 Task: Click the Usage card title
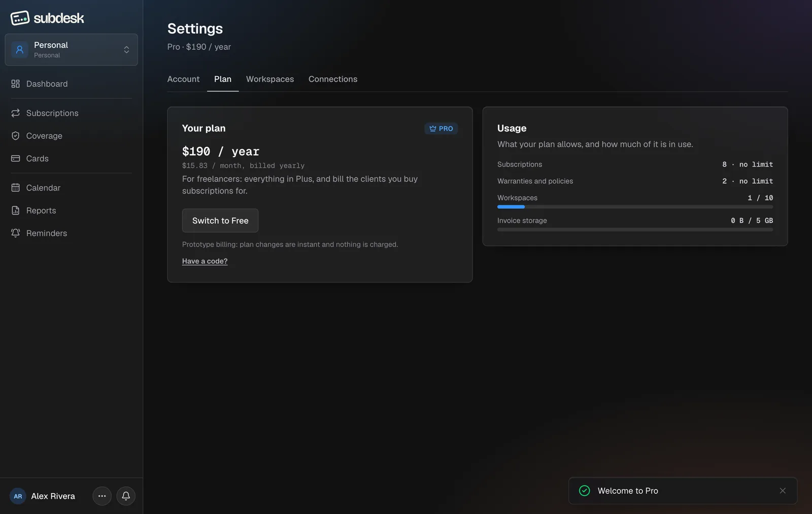(x=512, y=128)
